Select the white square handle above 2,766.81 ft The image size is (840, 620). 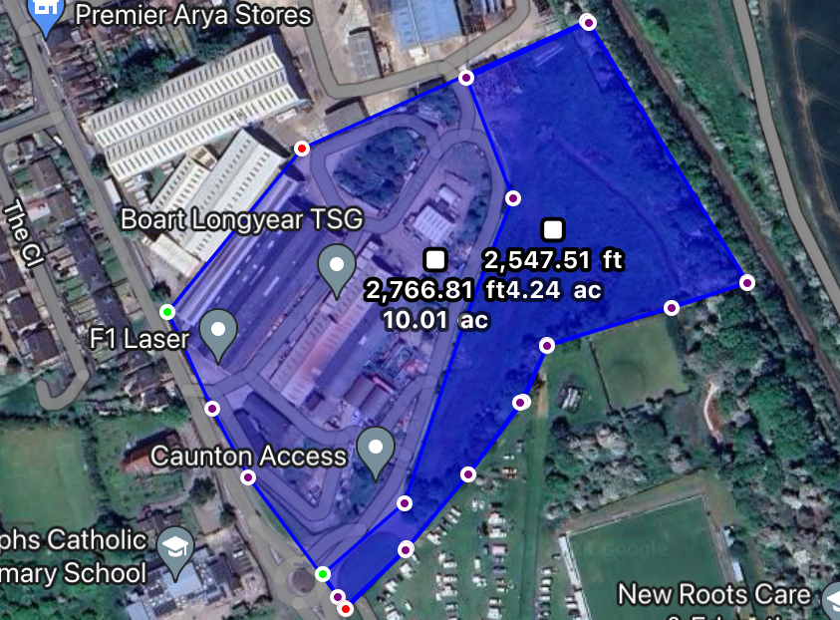(x=435, y=259)
